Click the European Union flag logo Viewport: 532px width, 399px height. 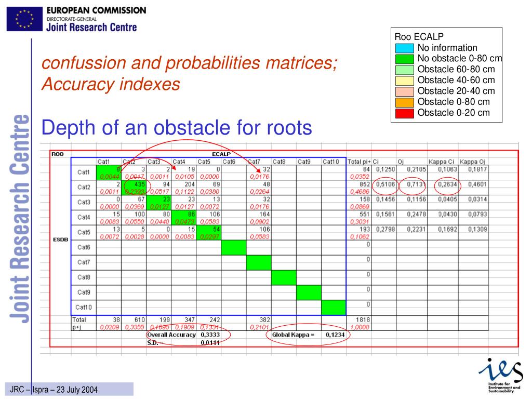pos(24,19)
